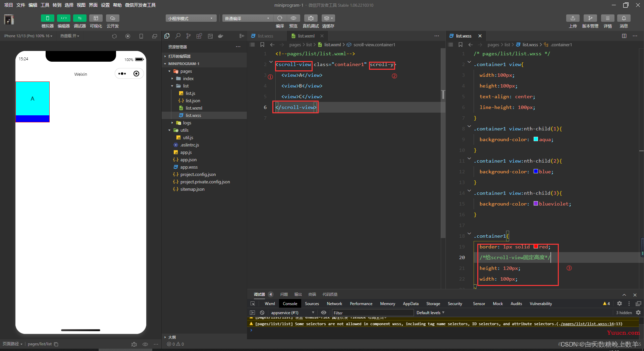Open the extensions icon in sidebar
Image resolution: width=644 pixels, height=351 pixels.
(199, 36)
